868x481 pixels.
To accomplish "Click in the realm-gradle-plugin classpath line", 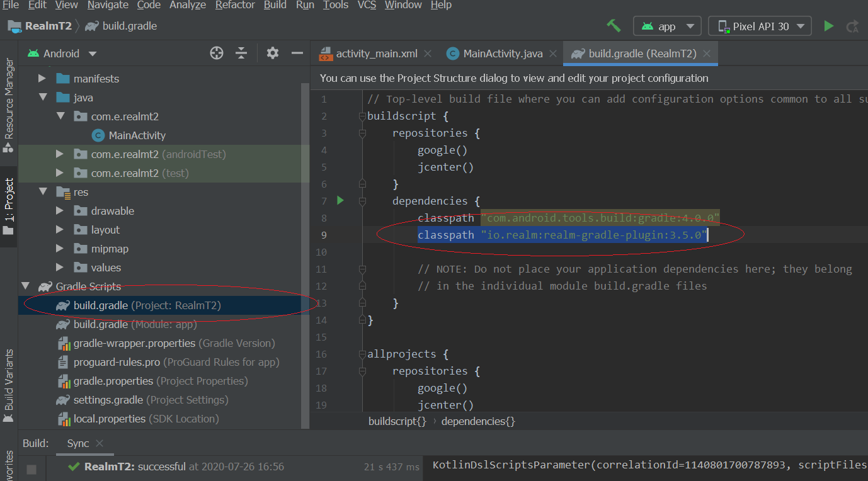I will click(562, 235).
